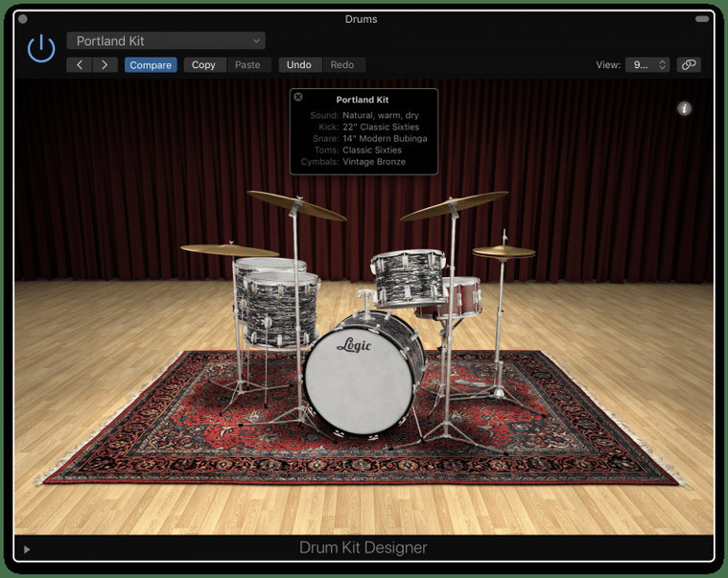Viewport: 728px width, 578px height.
Task: Open the View size dropdown
Action: [649, 65]
